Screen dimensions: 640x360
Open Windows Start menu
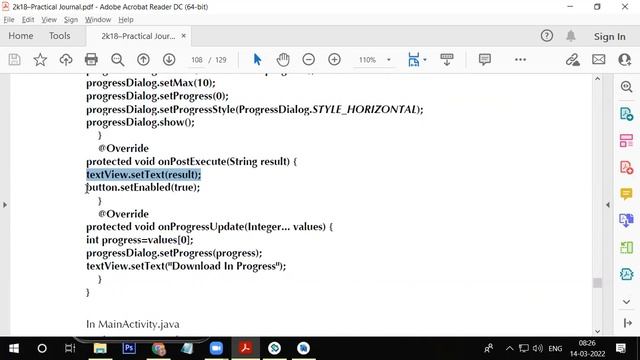pyautogui.click(x=13, y=348)
